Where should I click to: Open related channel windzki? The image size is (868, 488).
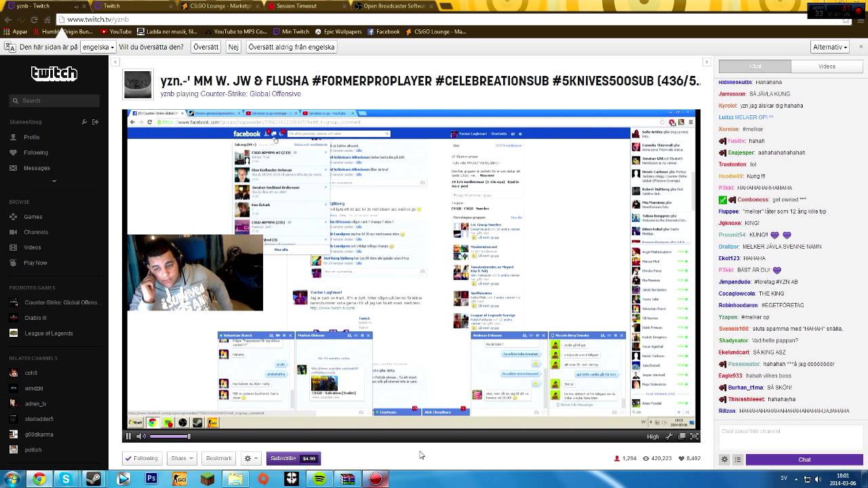click(34, 388)
